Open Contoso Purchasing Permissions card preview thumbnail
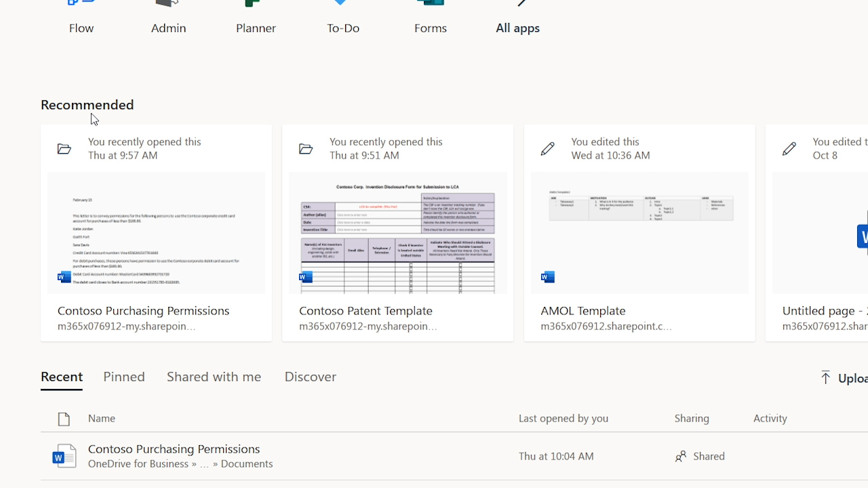Viewport: 868px width, 488px height. [156, 233]
